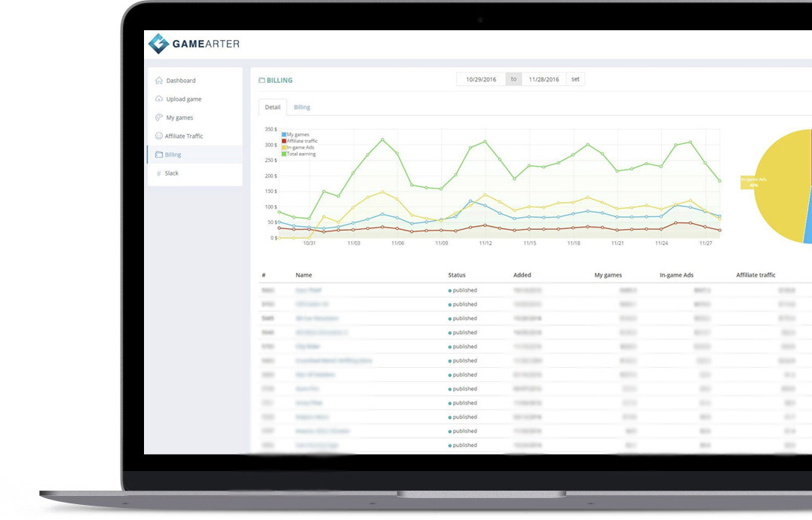Click the blue My games legend swatch
The width and height of the screenshot is (812, 520).
tap(283, 135)
